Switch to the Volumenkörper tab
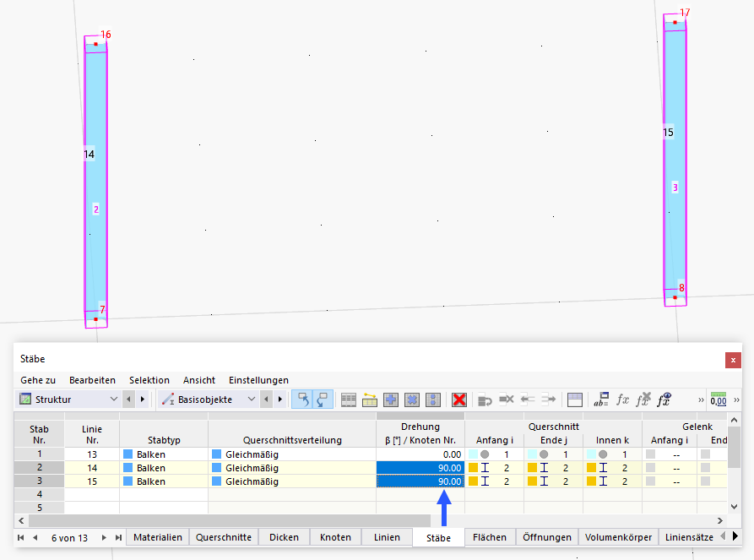Screen dimensions: 754x560 tap(618, 537)
